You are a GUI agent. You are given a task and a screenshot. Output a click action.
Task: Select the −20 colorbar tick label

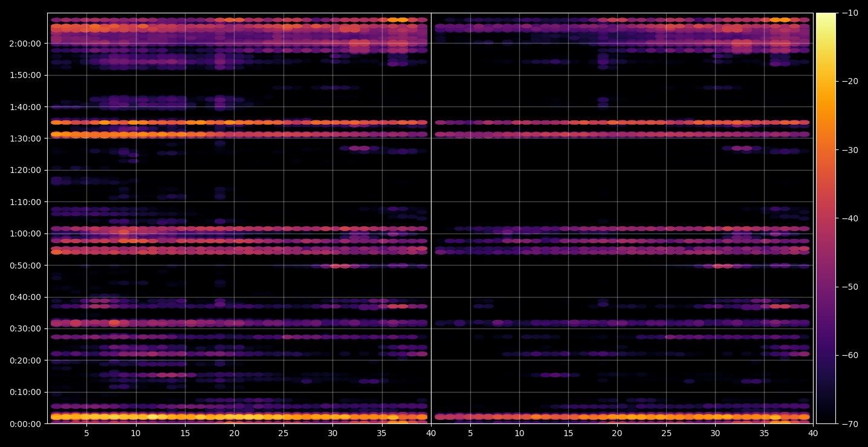tap(850, 81)
